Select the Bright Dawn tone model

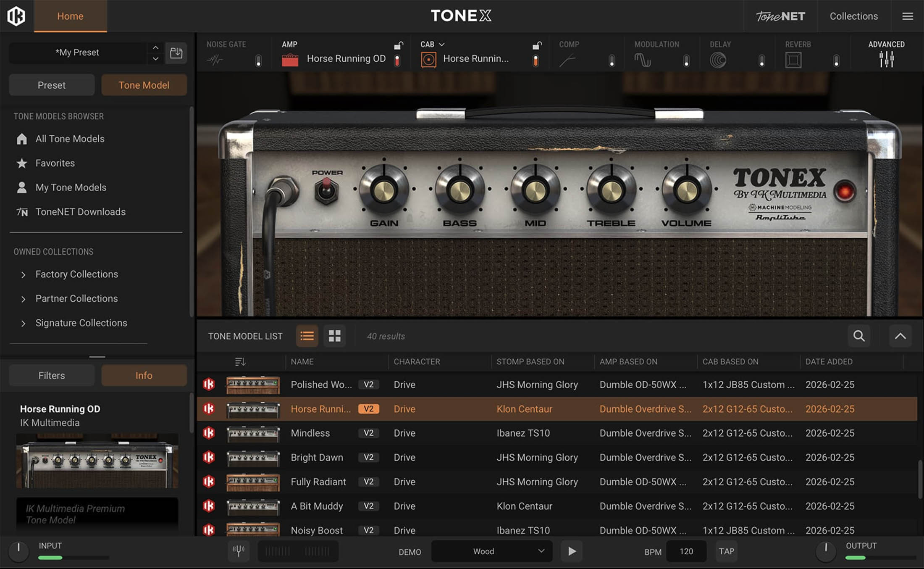click(x=317, y=457)
